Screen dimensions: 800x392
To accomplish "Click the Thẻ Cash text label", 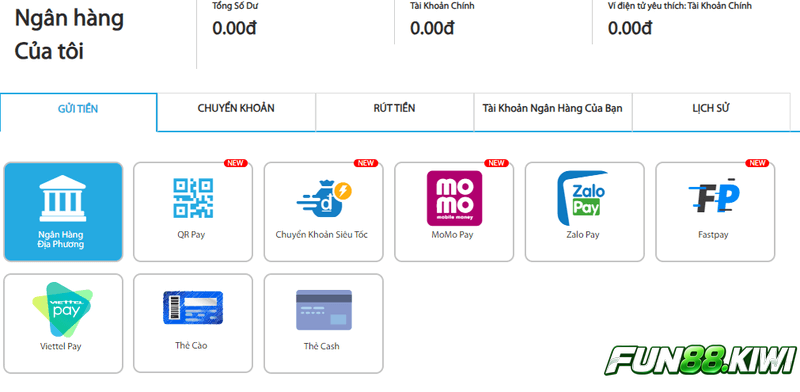I will pyautogui.click(x=321, y=346).
